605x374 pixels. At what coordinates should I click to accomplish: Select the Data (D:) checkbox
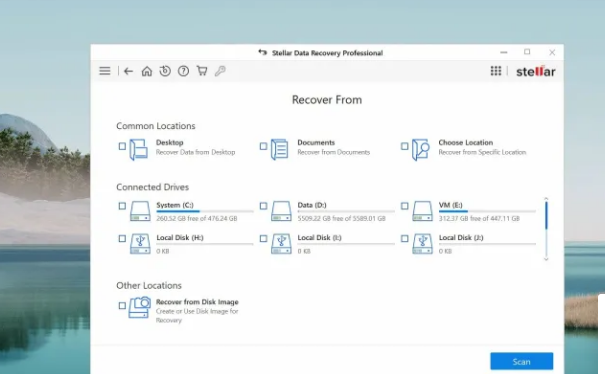pyautogui.click(x=264, y=206)
